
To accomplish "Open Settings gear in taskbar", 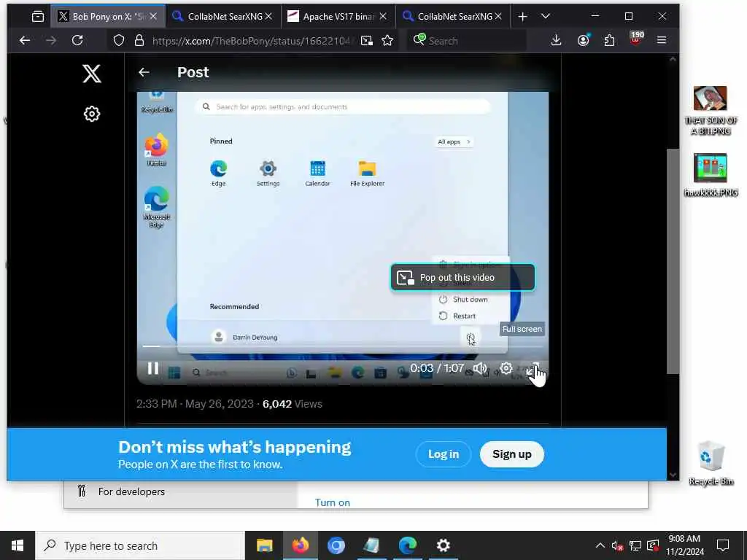I will point(443,545).
